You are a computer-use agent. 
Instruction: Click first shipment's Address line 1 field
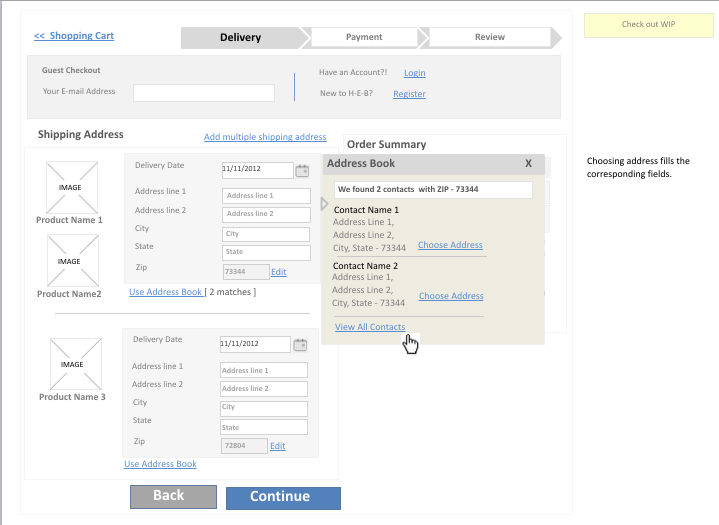266,196
